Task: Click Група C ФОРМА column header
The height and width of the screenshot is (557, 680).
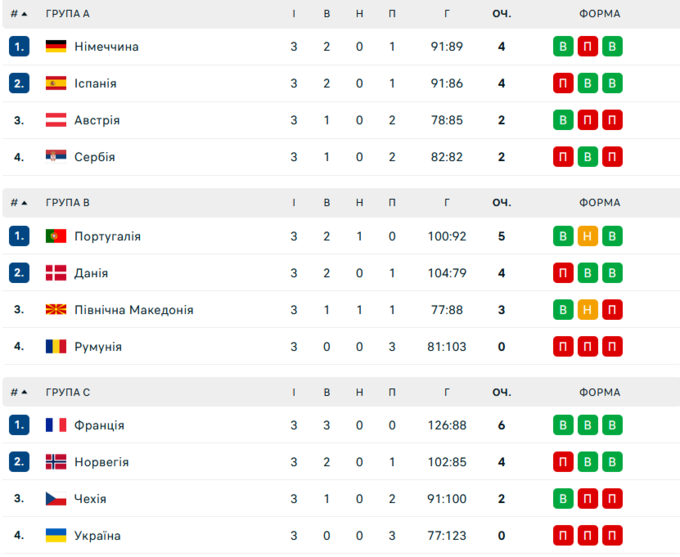Action: 599,392
